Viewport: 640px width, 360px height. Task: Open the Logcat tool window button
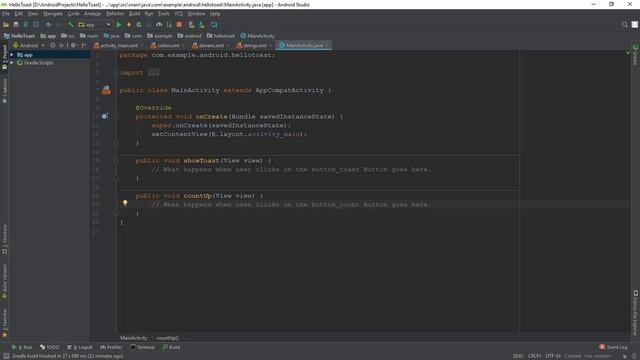point(80,347)
